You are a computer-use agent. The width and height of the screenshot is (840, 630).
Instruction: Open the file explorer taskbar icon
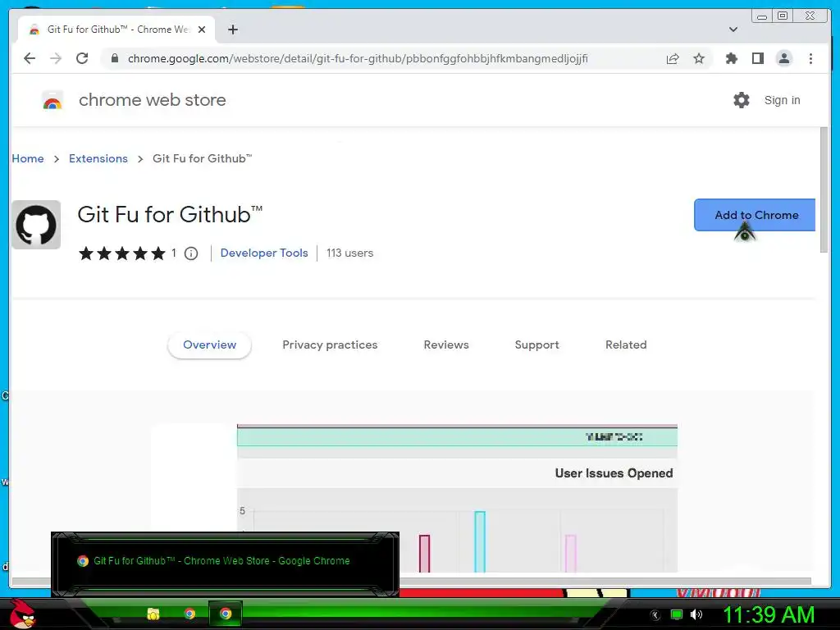[153, 614]
